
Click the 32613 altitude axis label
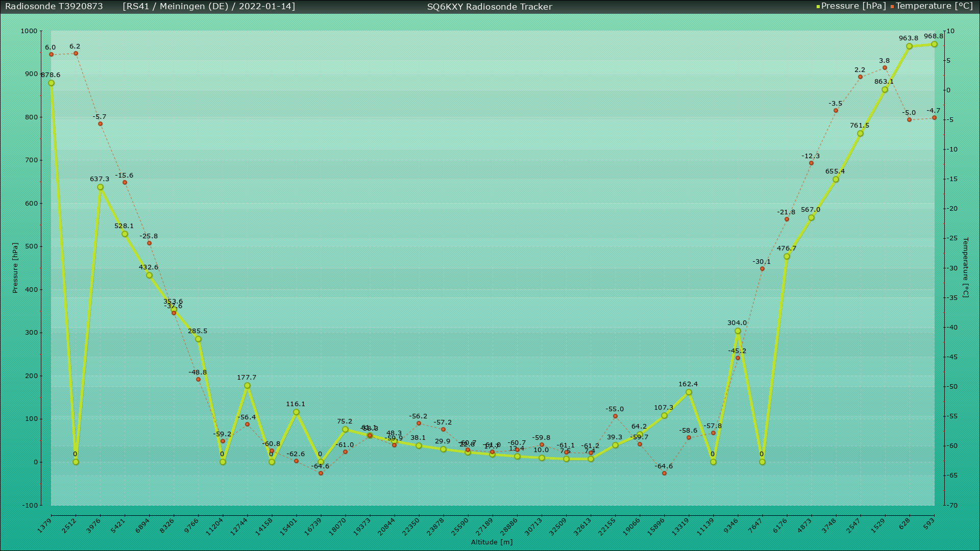tap(582, 527)
